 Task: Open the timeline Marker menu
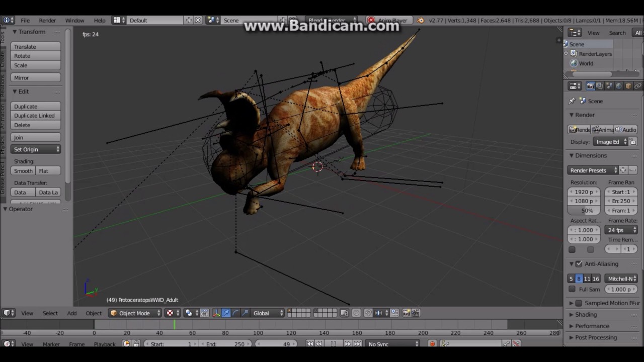[x=51, y=344]
